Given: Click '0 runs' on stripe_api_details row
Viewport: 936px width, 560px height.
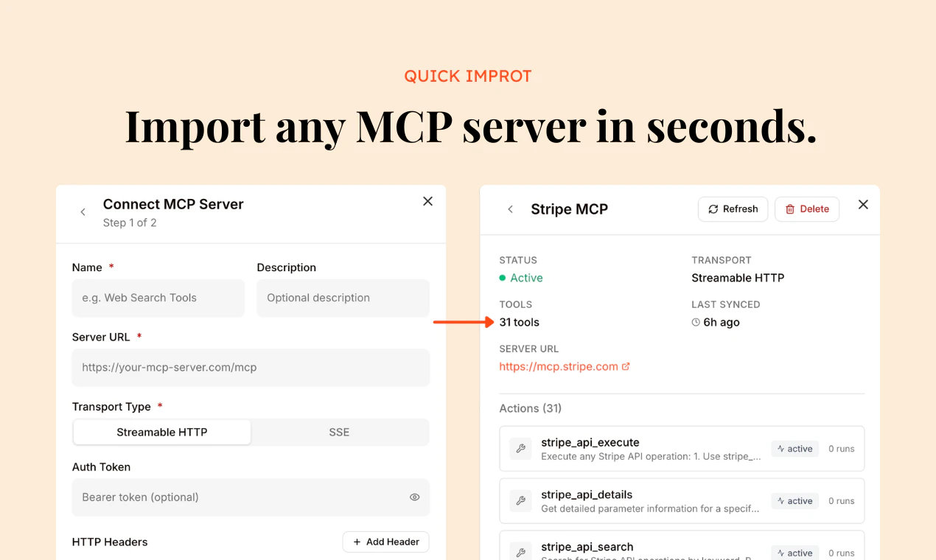Looking at the screenshot, I should [x=842, y=501].
